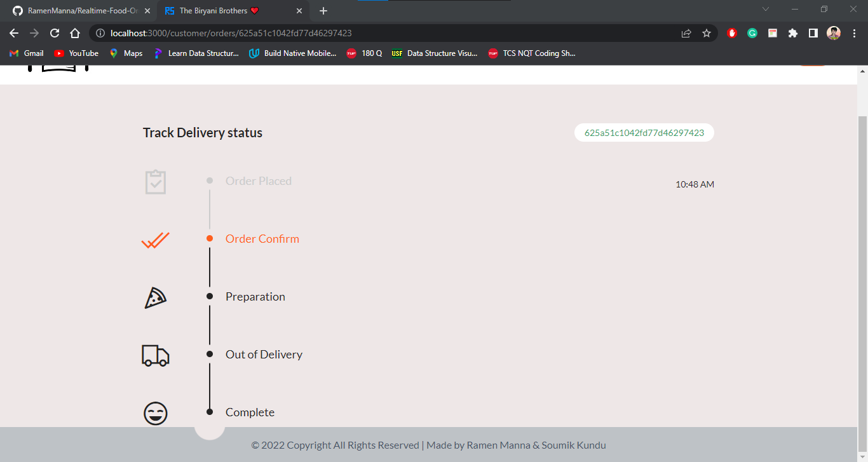868x462 pixels.
Task: Click the Order Placed clipboard icon
Action: [x=156, y=182]
